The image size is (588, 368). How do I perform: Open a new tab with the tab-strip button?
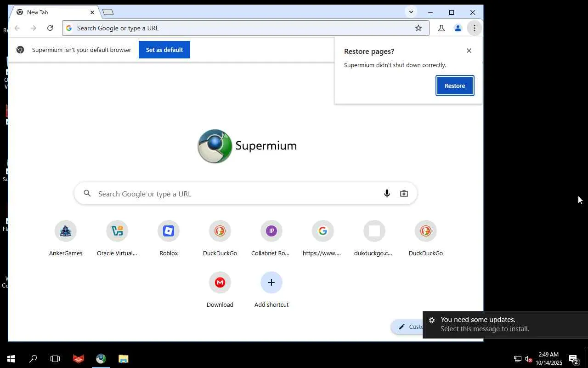point(108,12)
